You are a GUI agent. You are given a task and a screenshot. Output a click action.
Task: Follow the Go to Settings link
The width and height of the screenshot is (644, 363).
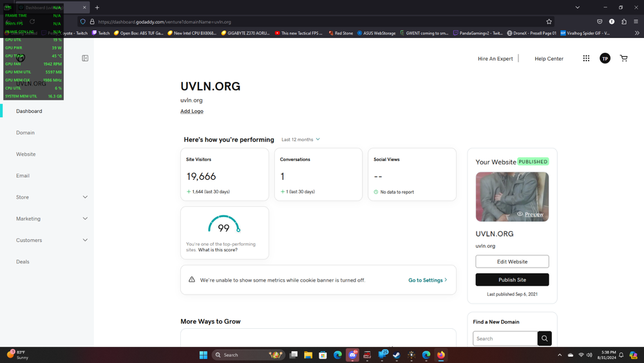tap(428, 280)
